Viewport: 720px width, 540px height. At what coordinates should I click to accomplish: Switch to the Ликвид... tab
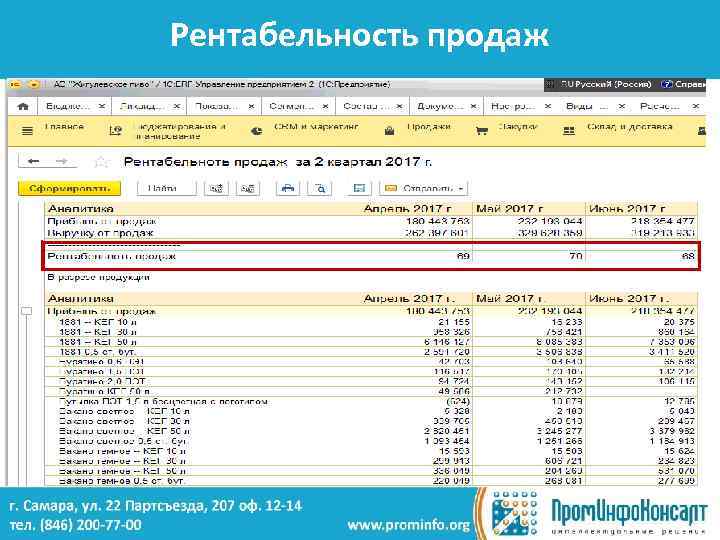click(142, 107)
